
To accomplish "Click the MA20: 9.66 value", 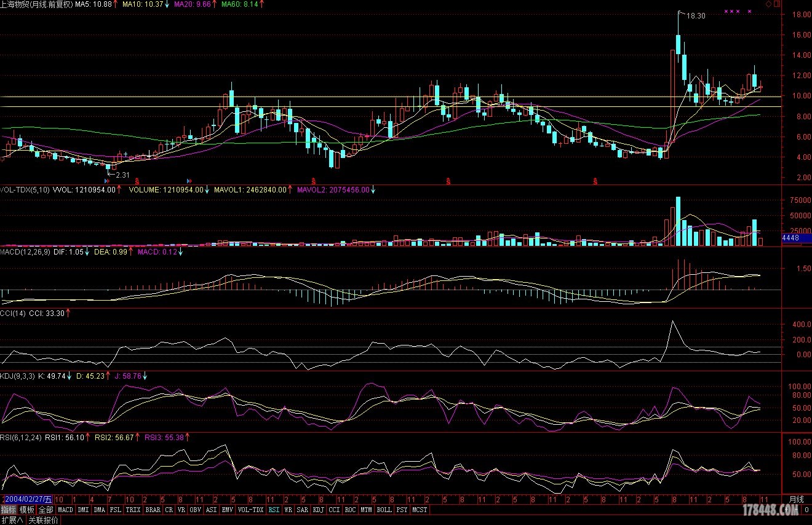I will click(x=193, y=4).
